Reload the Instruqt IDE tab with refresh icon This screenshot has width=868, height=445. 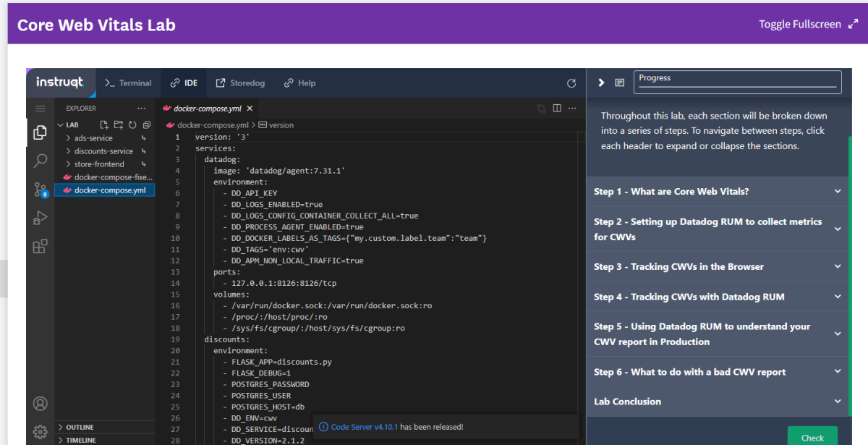[571, 83]
